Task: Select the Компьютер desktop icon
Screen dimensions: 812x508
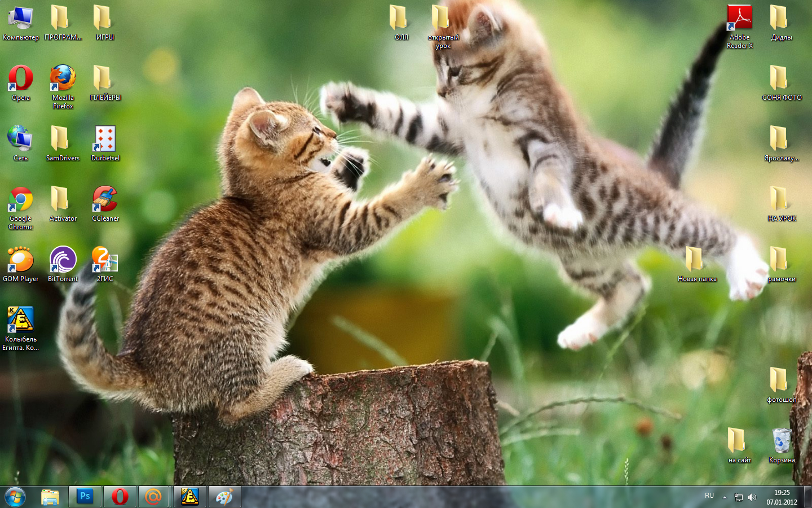Action: click(x=21, y=19)
